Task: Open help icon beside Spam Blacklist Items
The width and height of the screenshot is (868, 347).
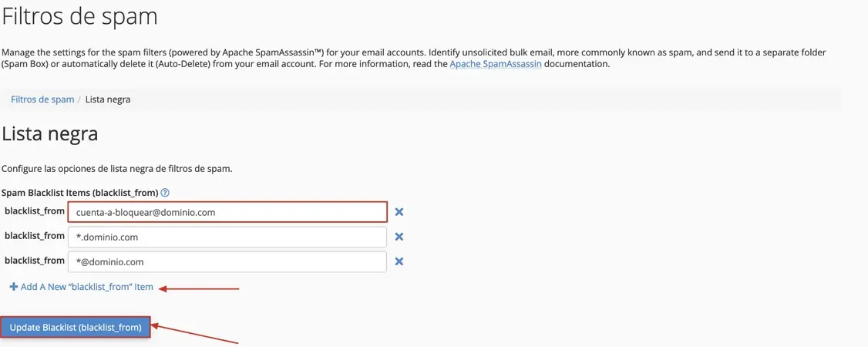Action: click(164, 193)
